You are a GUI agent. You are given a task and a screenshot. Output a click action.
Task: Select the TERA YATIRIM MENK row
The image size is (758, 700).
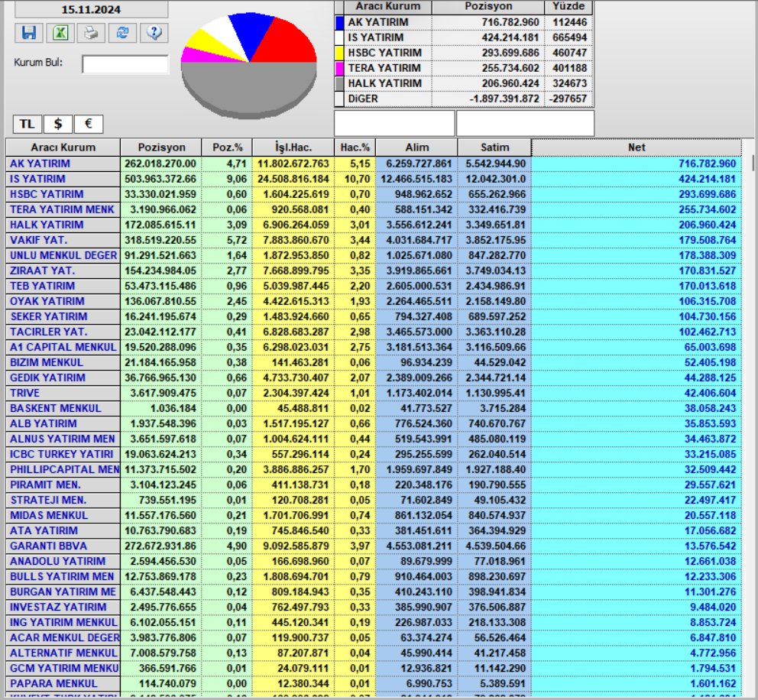tap(373, 210)
